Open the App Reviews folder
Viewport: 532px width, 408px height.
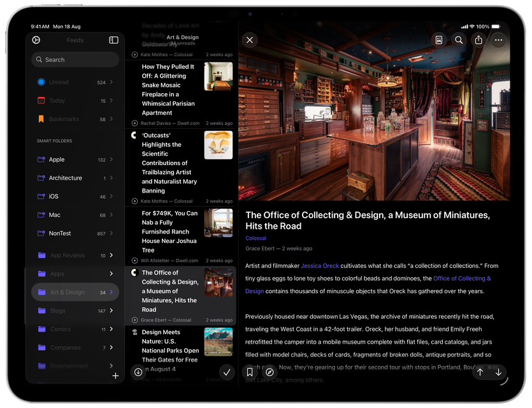[x=75, y=255]
